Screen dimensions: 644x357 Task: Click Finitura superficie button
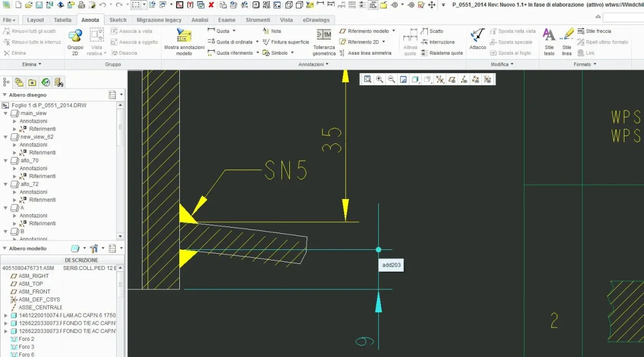pos(285,42)
